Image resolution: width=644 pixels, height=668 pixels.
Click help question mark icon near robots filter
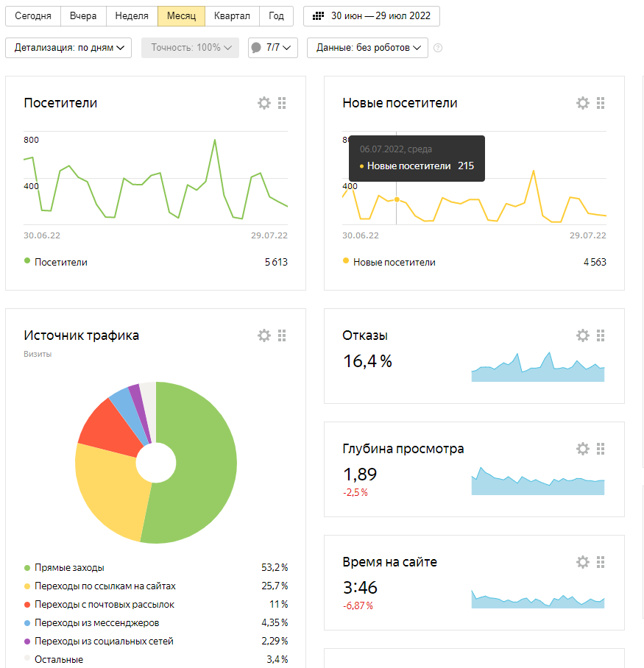438,48
